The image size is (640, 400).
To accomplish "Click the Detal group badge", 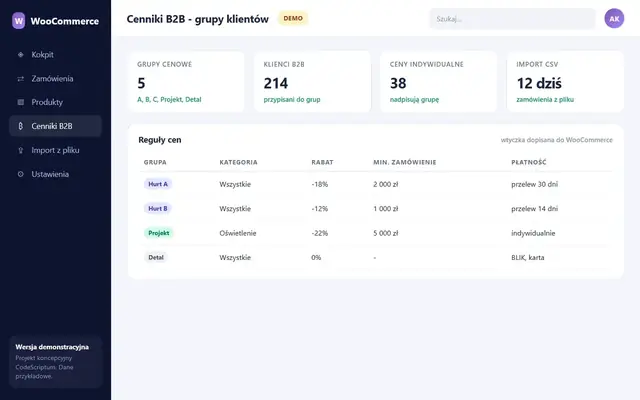I will coord(156,258).
